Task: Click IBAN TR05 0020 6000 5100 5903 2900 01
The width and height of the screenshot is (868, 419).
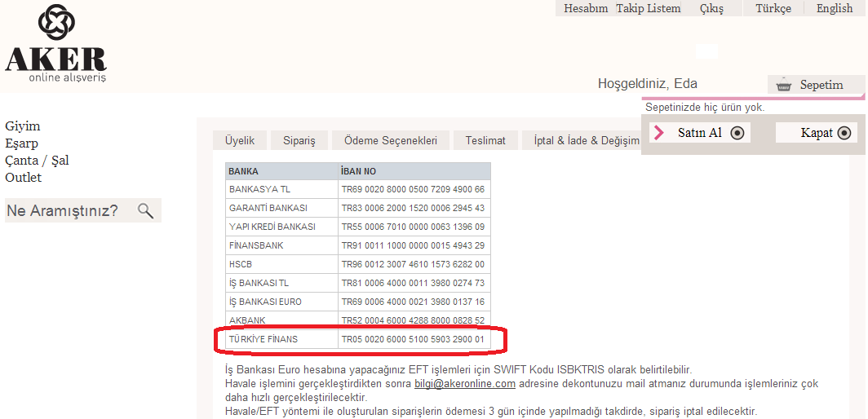Action: click(x=413, y=339)
